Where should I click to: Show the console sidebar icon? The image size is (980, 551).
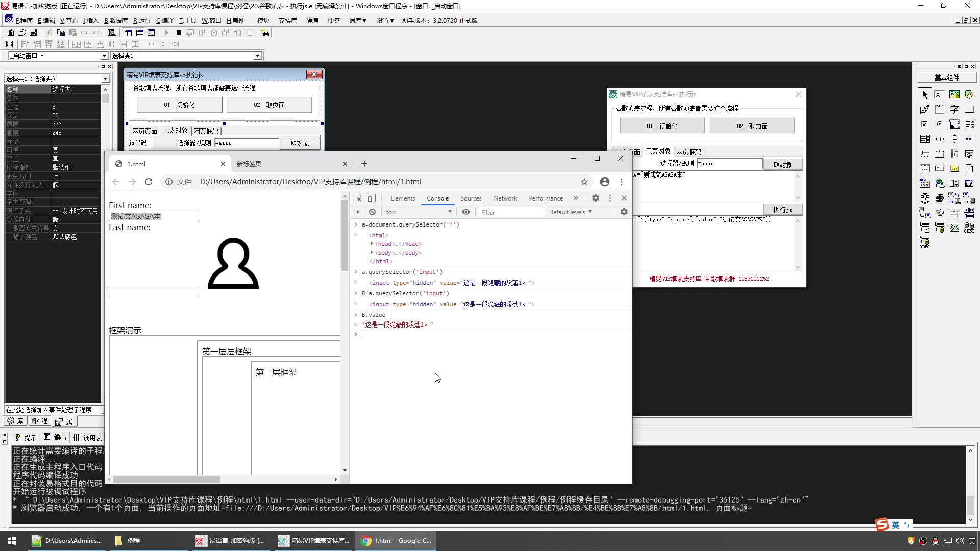pyautogui.click(x=358, y=212)
